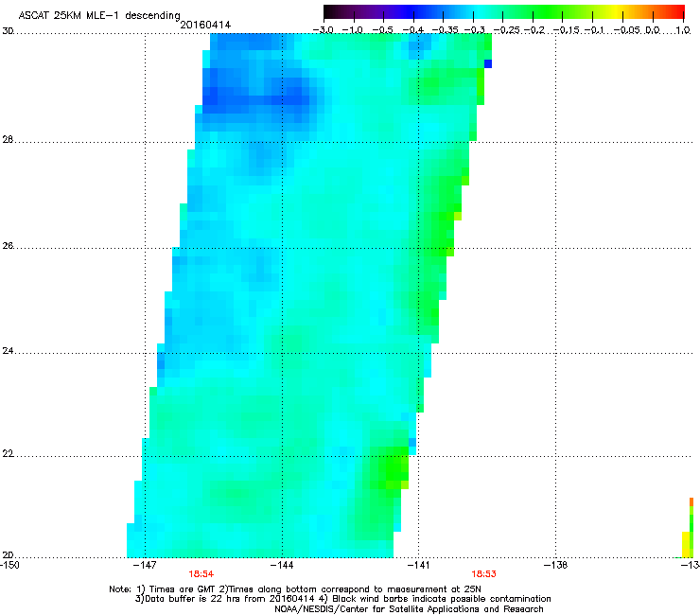
Task: Click the latitude label 22
Action: [8, 453]
